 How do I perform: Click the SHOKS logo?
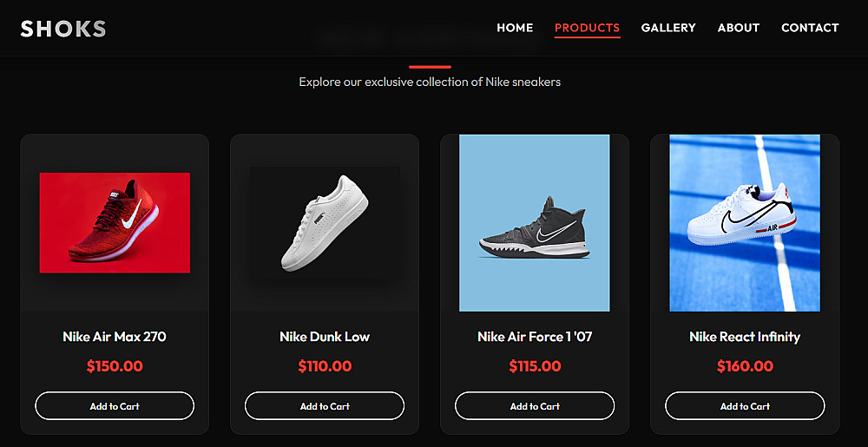pos(63,29)
